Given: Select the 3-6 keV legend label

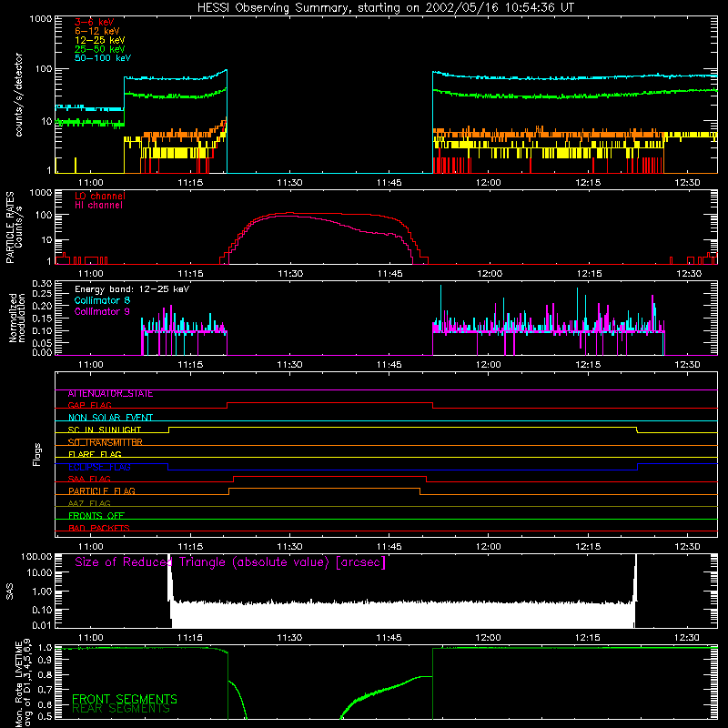Looking at the screenshot, I should 94,22.
